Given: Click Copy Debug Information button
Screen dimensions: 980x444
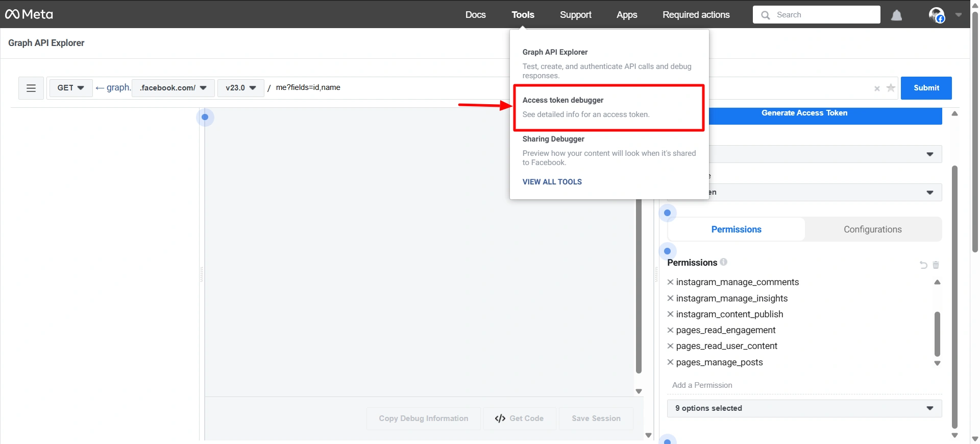Looking at the screenshot, I should pyautogui.click(x=423, y=418).
